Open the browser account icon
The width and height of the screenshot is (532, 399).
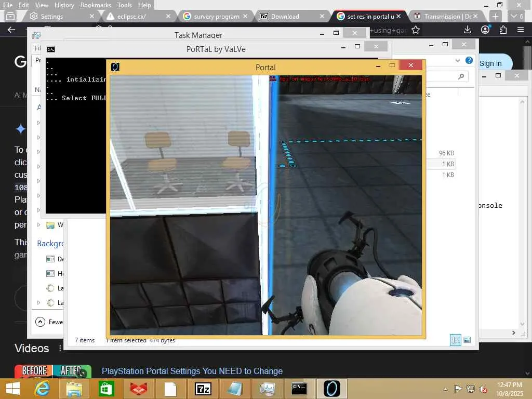pyautogui.click(x=485, y=30)
